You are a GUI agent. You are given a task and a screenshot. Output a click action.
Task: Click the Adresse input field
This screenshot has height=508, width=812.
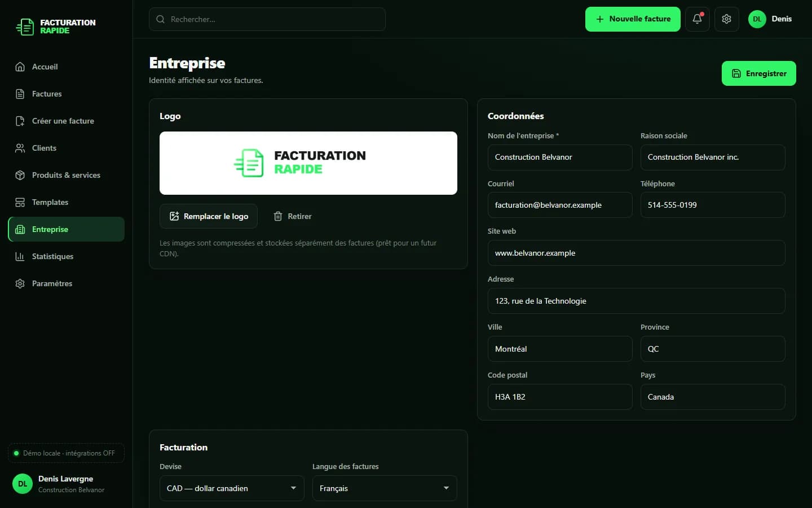click(637, 301)
